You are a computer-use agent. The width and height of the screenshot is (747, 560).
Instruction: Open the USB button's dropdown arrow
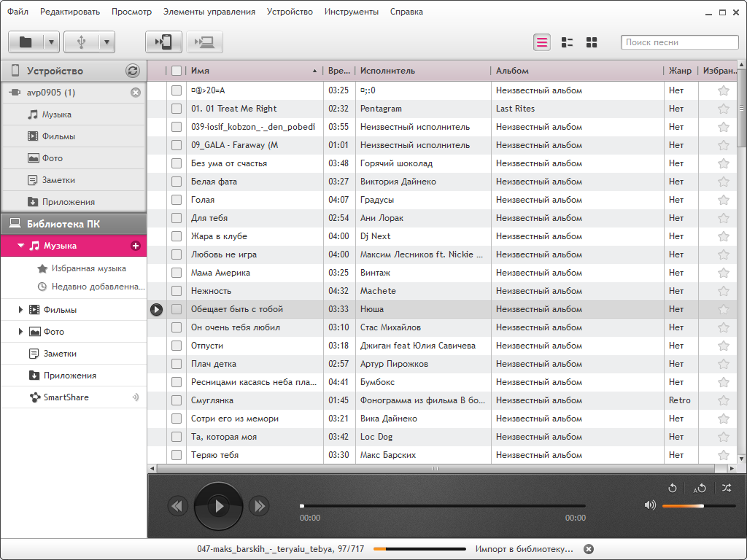107,42
